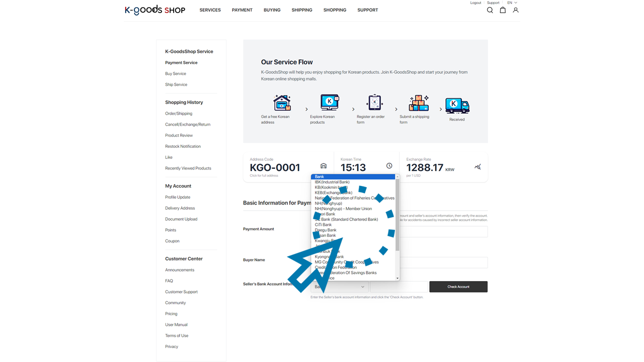Focus the seller account number field
The image size is (644, 362).
tap(399, 287)
